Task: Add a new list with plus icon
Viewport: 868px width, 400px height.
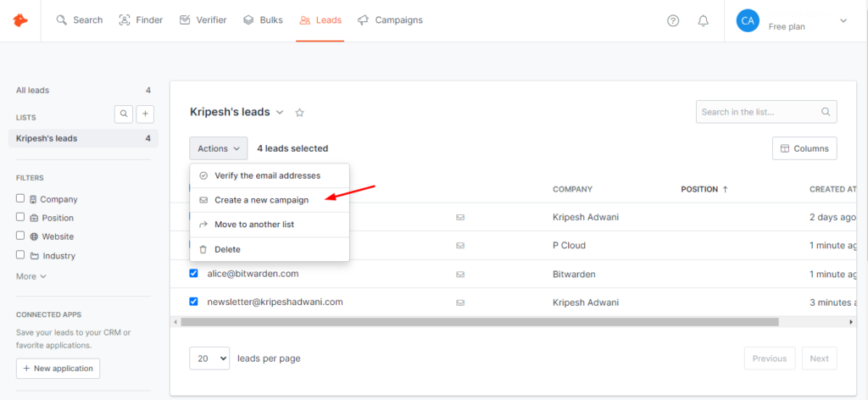Action: (145, 114)
